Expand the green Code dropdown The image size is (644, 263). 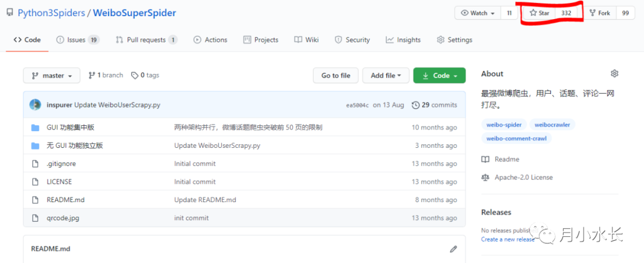coord(439,76)
